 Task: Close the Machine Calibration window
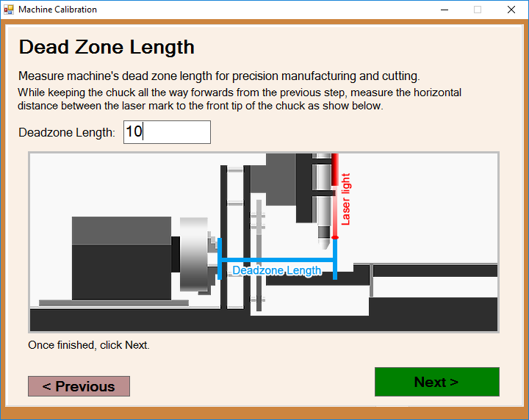pos(511,10)
